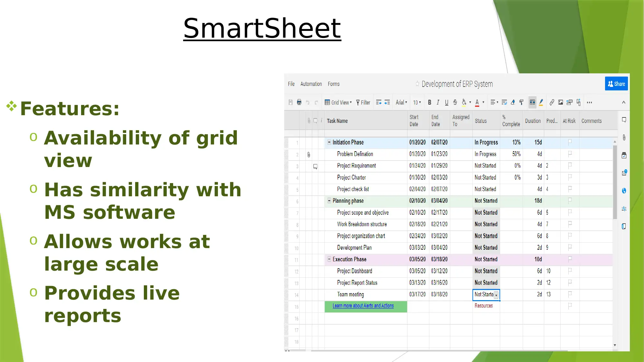Click the background fill color swatch
Screen dimensions: 644x362
464,102
